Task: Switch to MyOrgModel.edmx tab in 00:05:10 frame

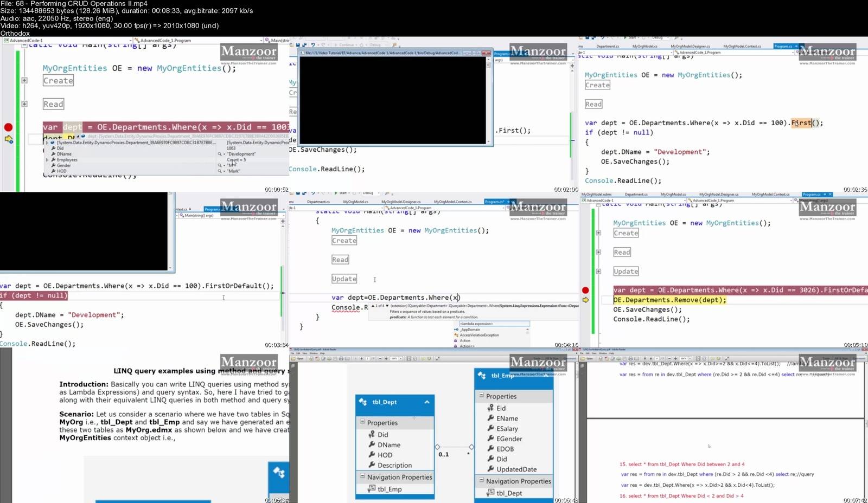Action: 596,194
